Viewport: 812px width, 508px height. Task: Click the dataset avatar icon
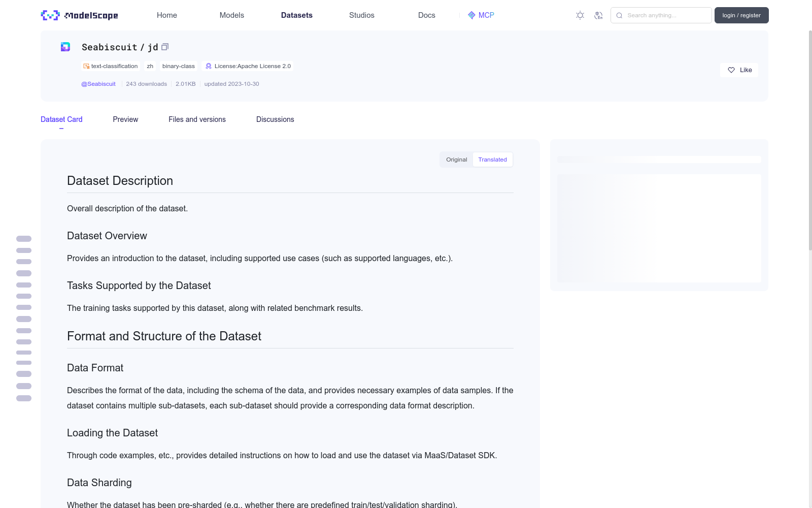coord(65,47)
